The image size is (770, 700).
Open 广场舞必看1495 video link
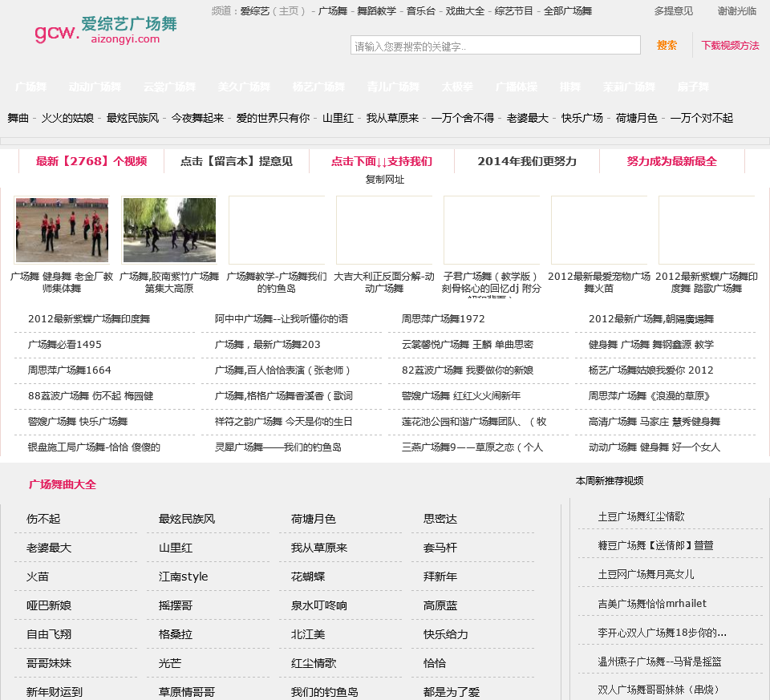tap(65, 345)
